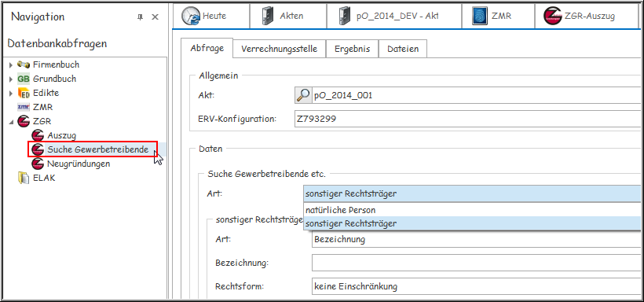Choose sonstiger Rechtsträger in the dropdown list
Image resolution: width=644 pixels, height=302 pixels.
pos(472,224)
